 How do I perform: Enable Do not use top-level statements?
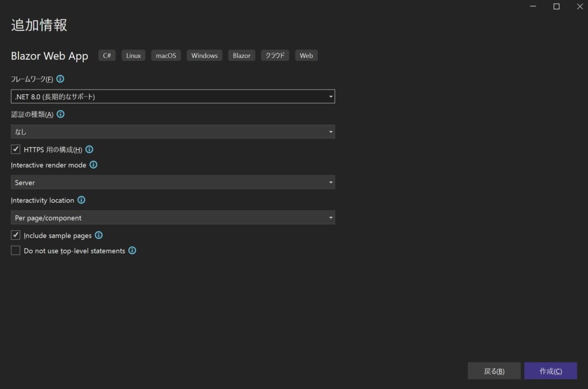click(x=15, y=250)
